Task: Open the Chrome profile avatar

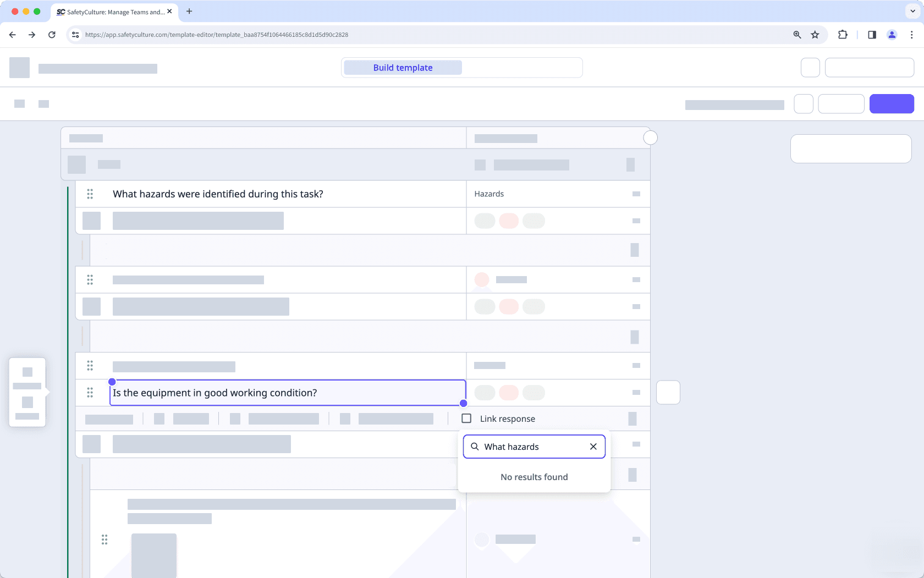Action: tap(892, 35)
